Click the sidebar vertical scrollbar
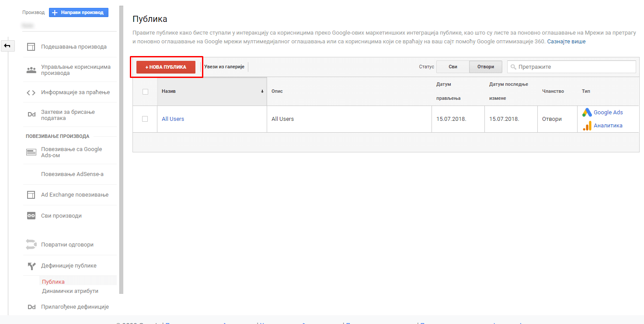The width and height of the screenshot is (644, 324). point(122,149)
